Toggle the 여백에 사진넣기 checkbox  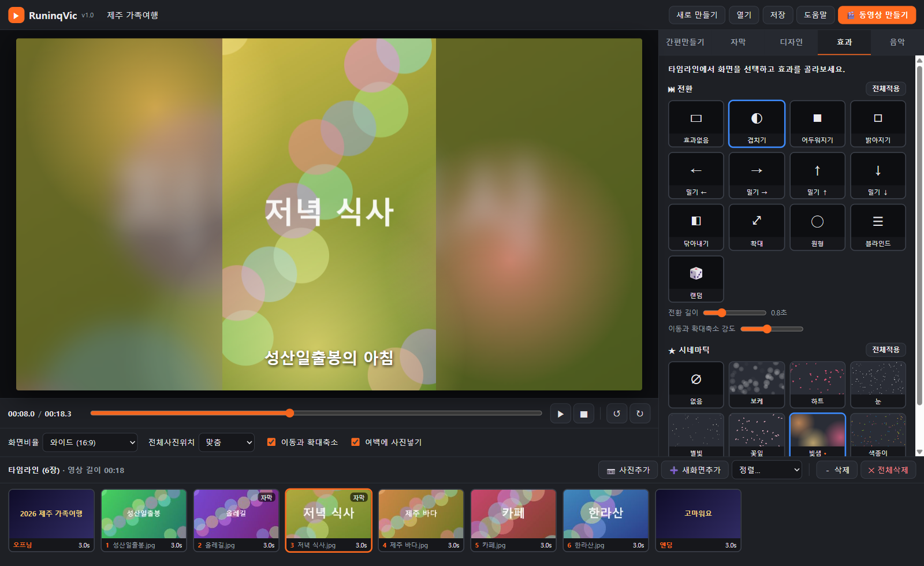tap(355, 442)
